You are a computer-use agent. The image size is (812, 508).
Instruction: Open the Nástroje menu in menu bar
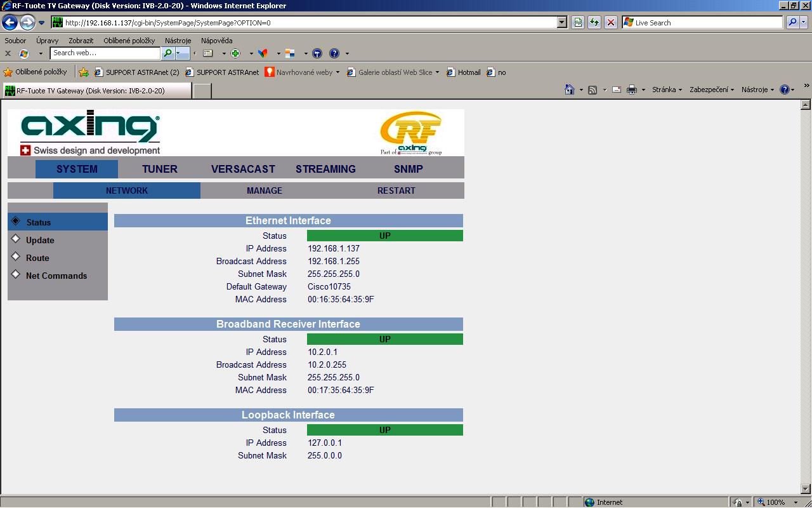(x=178, y=41)
